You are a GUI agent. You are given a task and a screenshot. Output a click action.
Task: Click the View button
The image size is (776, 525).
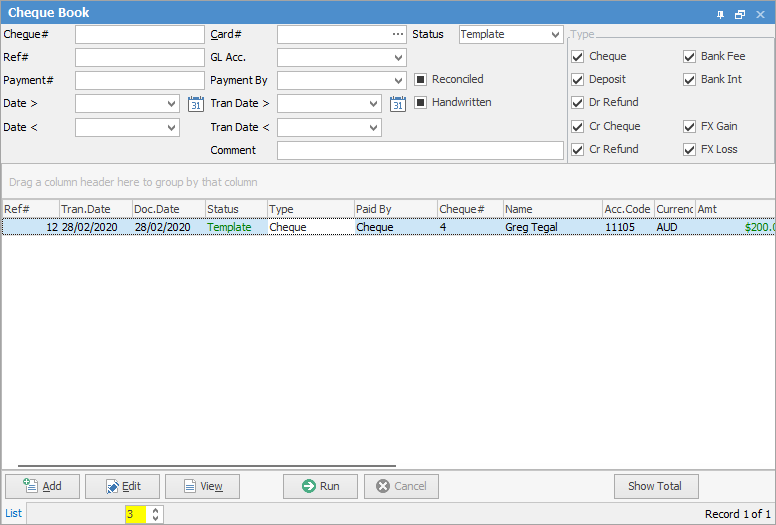coord(202,486)
